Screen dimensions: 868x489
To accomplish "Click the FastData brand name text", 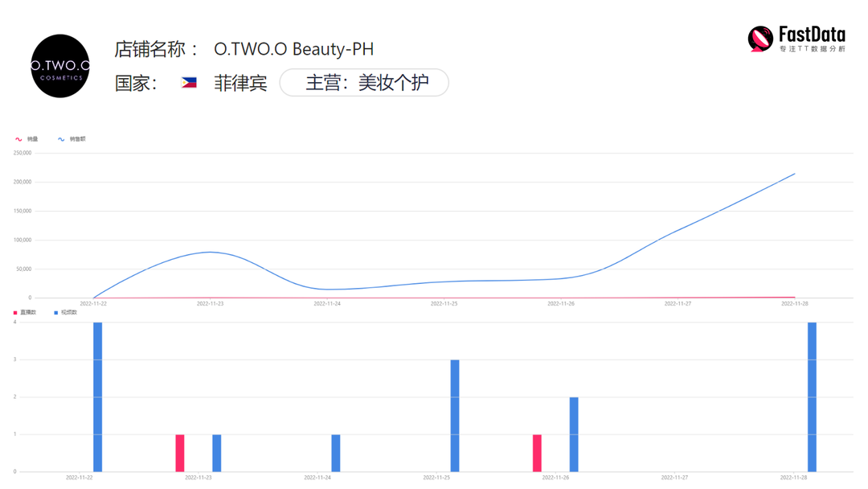I will (812, 35).
